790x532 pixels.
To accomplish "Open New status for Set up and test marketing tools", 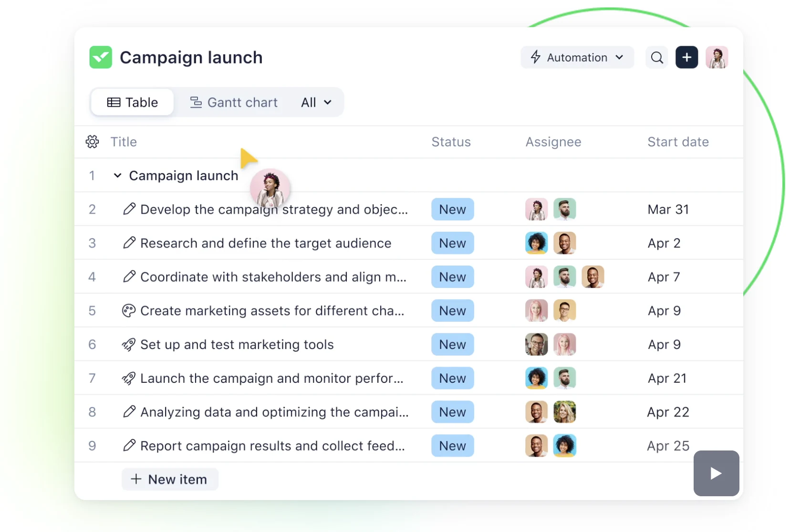I will coord(453,344).
